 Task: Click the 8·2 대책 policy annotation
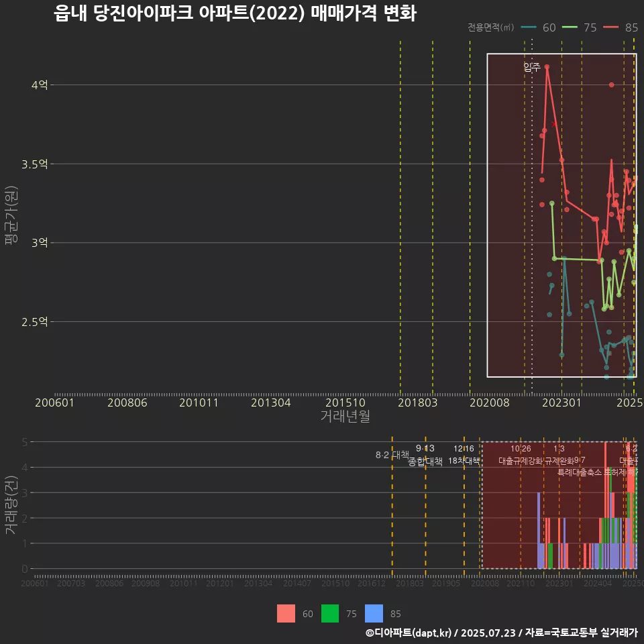392,455
